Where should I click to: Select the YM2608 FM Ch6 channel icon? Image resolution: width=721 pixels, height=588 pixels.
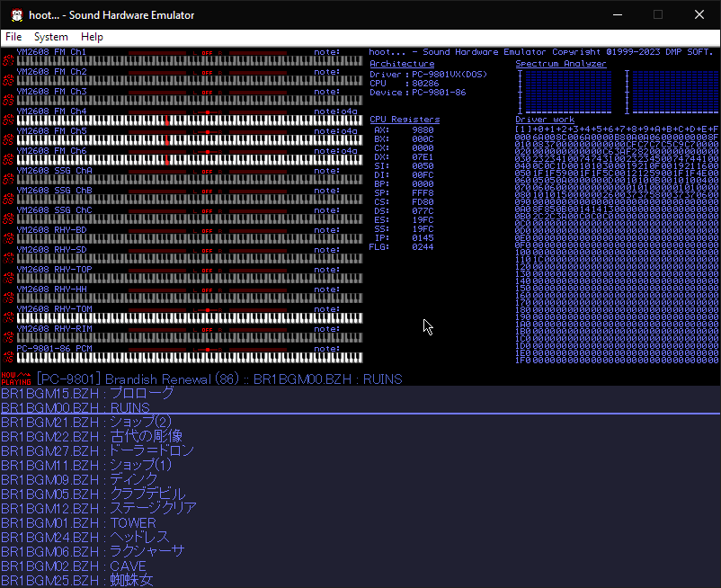[x=7, y=157]
